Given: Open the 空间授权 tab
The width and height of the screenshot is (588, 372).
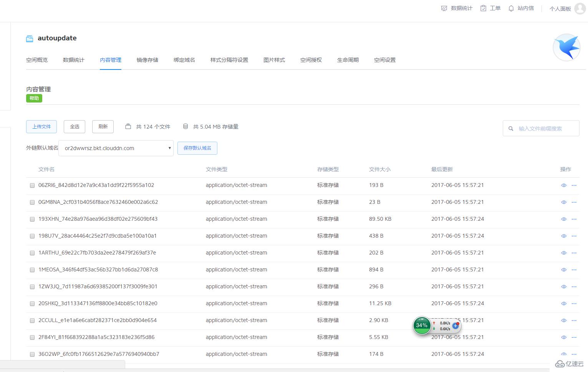Looking at the screenshot, I should pyautogui.click(x=311, y=60).
